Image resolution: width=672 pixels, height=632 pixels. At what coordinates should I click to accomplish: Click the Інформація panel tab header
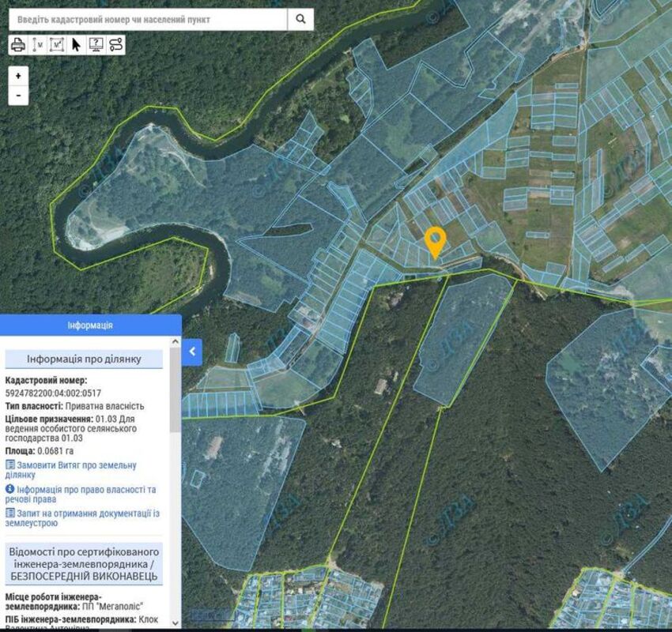[x=90, y=325]
